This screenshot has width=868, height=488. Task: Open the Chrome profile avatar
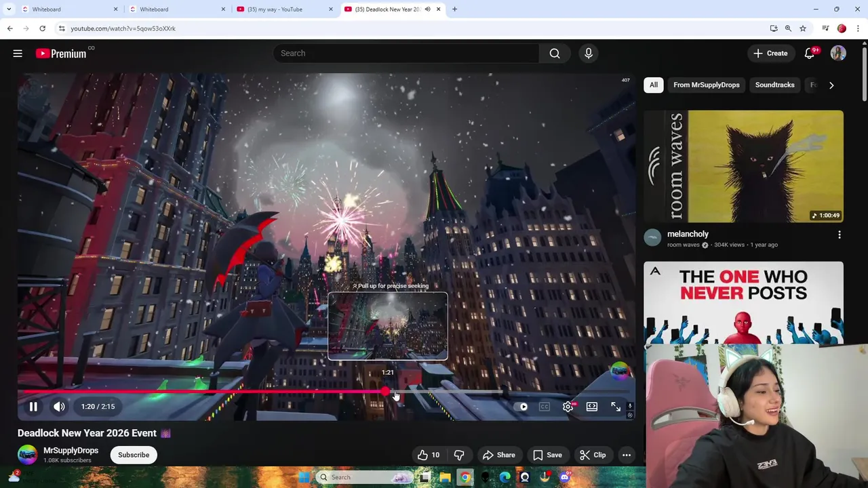[842, 28]
